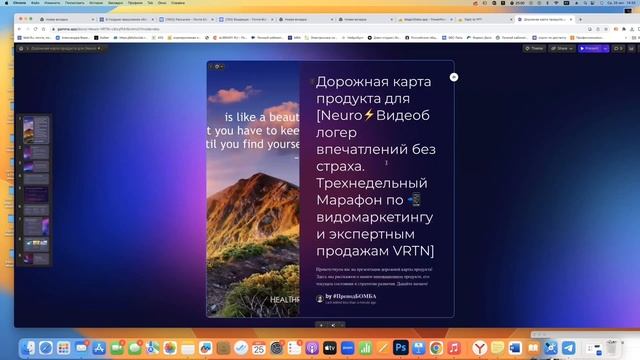Image resolution: width=640 pixels, height=360 pixels.
Task: Click the mountain accent image on slide
Action: click(x=253, y=189)
